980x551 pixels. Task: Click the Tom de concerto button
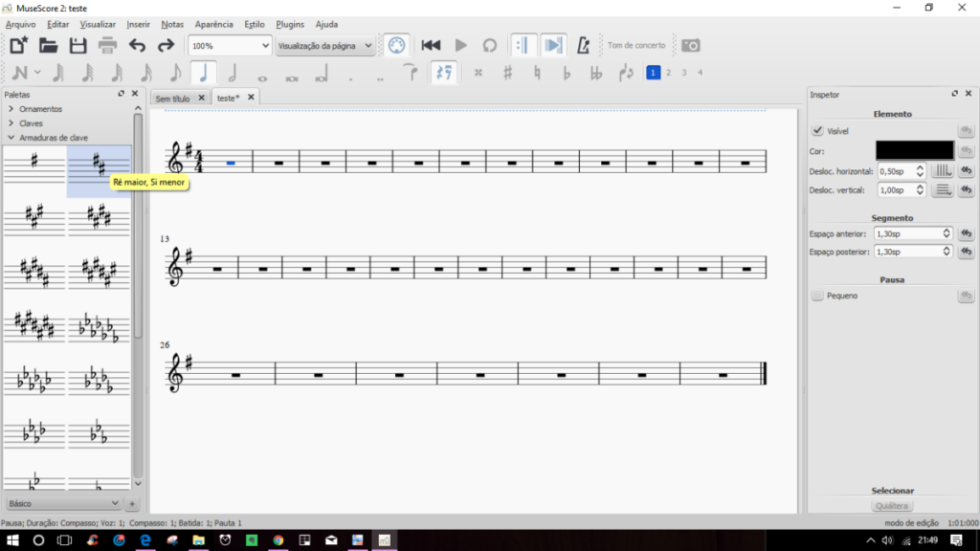point(636,45)
